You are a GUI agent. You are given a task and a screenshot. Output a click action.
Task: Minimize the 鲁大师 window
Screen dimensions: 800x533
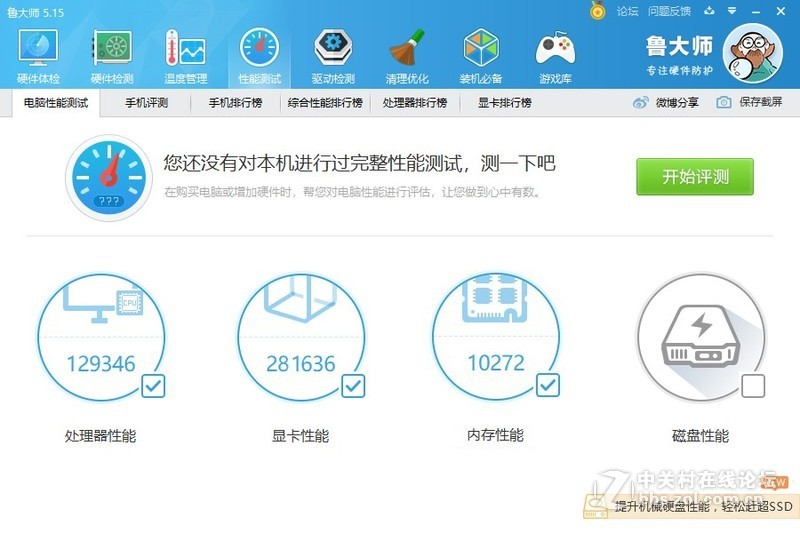756,11
